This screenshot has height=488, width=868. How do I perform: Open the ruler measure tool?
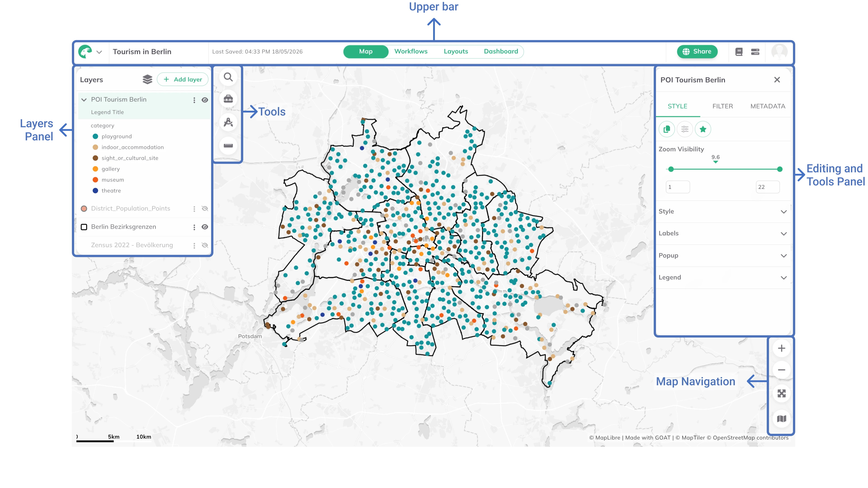click(x=228, y=145)
